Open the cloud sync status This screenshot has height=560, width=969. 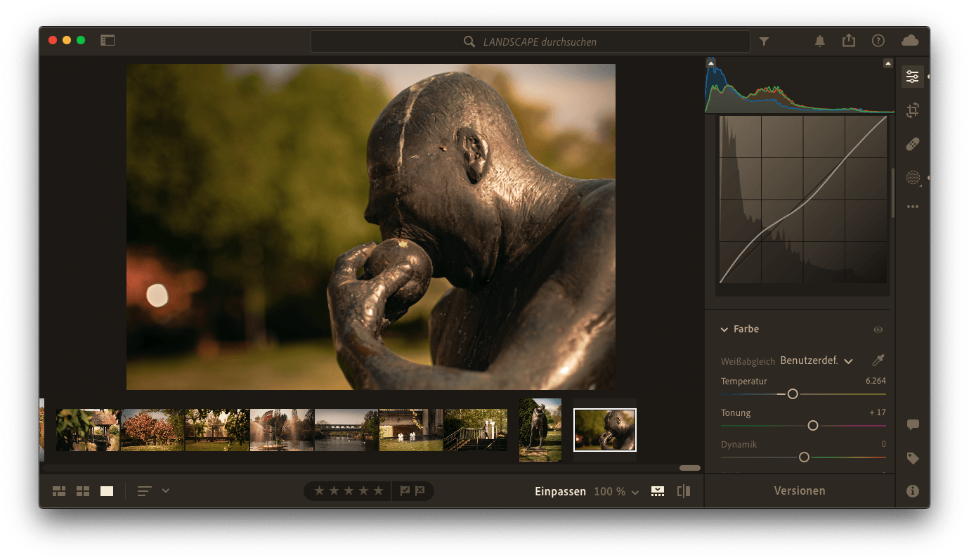click(910, 41)
